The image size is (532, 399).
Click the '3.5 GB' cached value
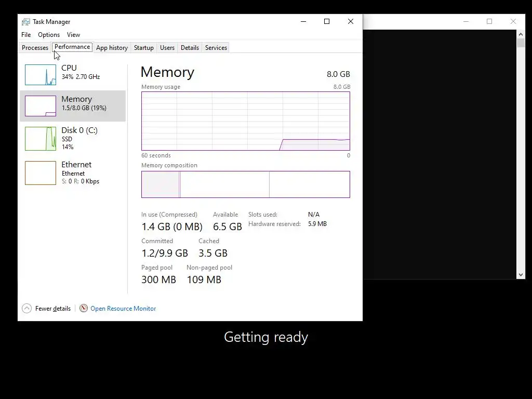click(x=212, y=253)
